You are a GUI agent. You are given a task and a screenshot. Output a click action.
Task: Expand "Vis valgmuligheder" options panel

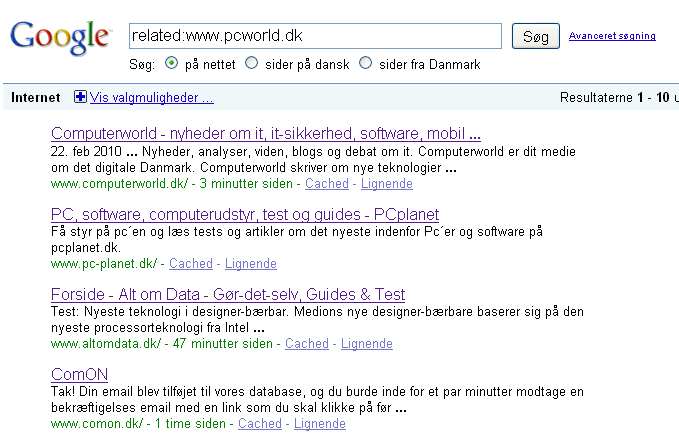pos(151,98)
